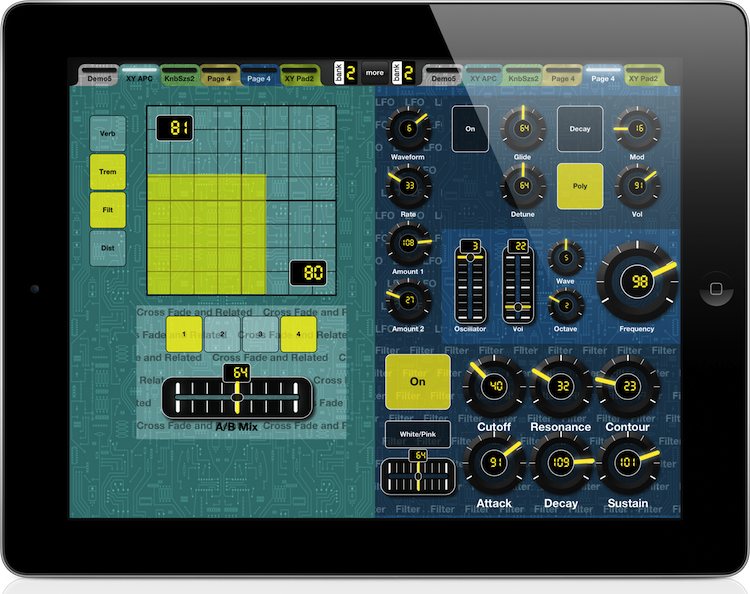Select the left panel's KnbSzs2 tab
750x594 pixels.
(179, 76)
